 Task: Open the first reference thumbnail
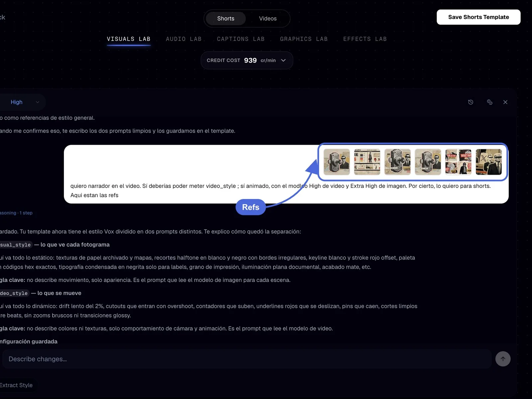pyautogui.click(x=337, y=162)
